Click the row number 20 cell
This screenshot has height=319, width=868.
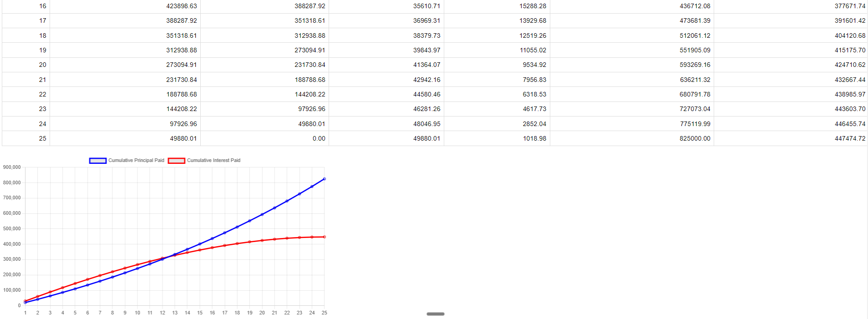click(42, 65)
